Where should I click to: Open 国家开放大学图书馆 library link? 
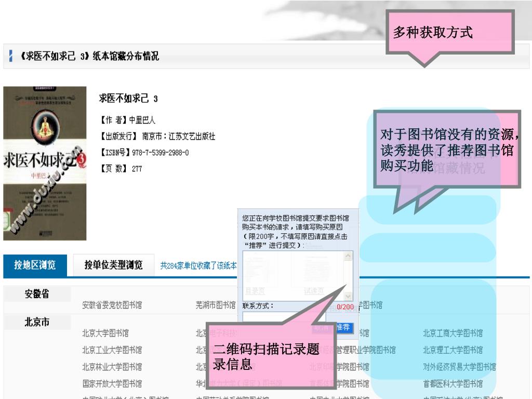click(x=112, y=384)
